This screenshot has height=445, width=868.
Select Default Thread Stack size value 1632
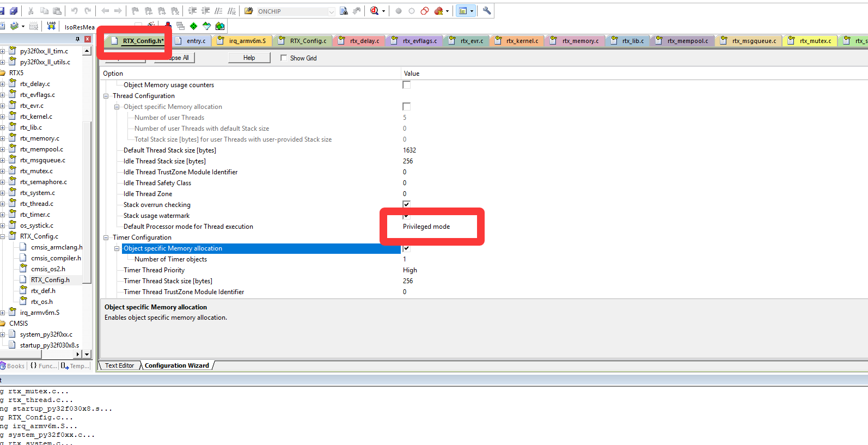point(409,150)
